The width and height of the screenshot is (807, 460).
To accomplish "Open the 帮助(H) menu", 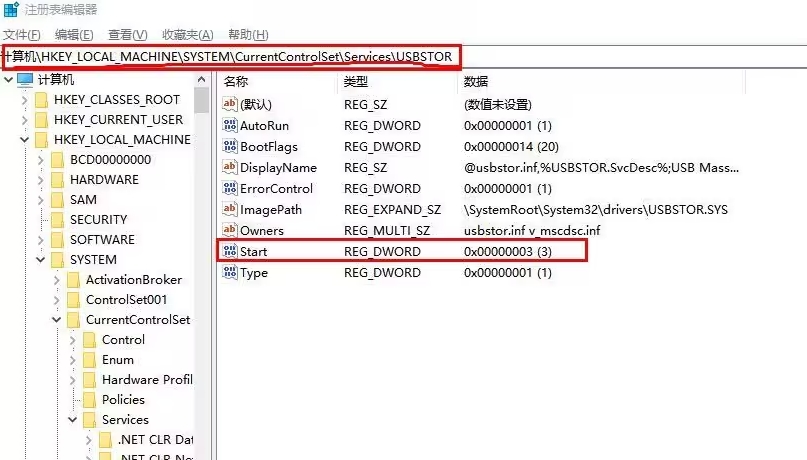I will pos(248,34).
